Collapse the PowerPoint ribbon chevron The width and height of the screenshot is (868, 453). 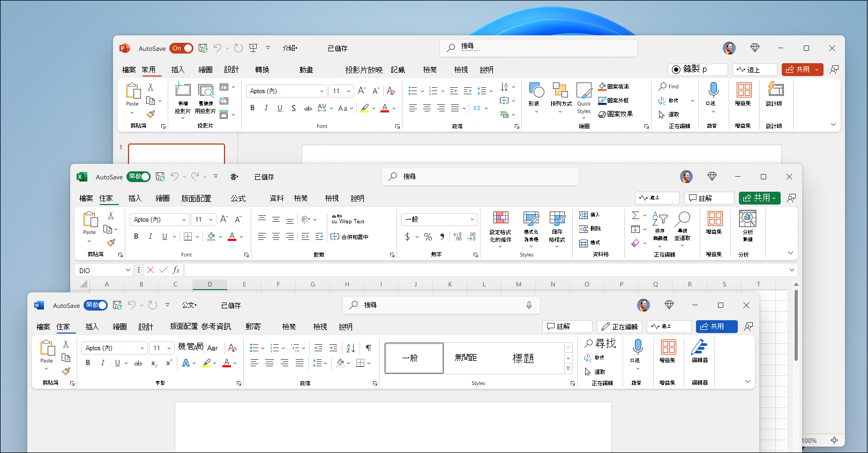pos(833,124)
